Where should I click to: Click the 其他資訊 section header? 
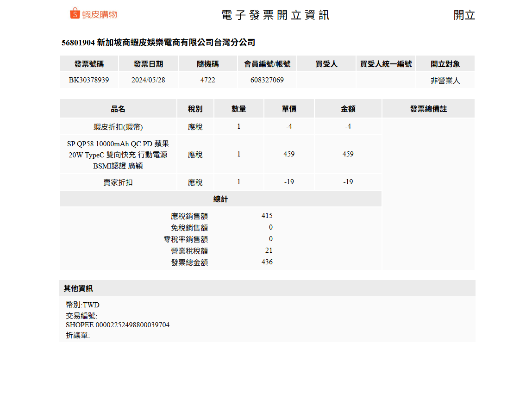78,288
